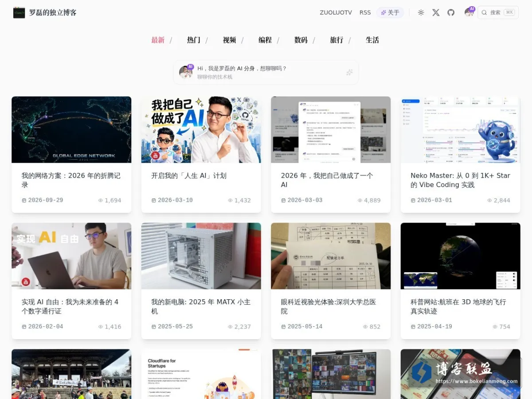Click the sparkle icon in AI chat box

click(x=349, y=72)
